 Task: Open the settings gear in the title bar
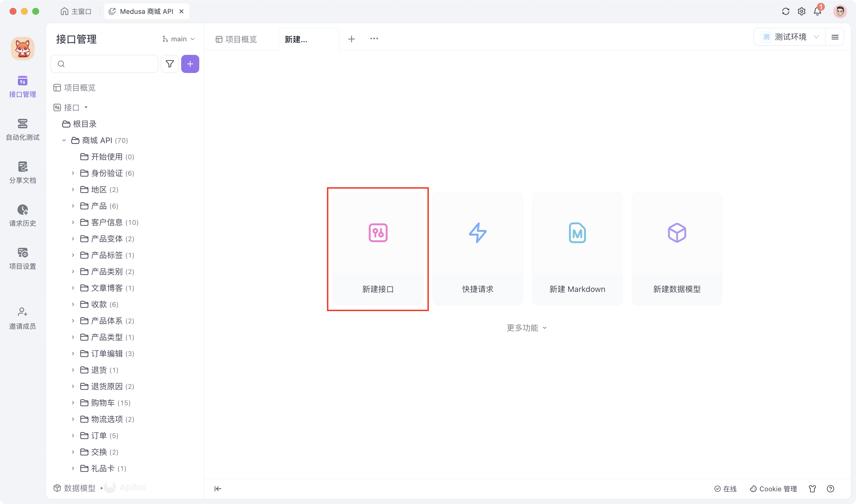pos(802,11)
